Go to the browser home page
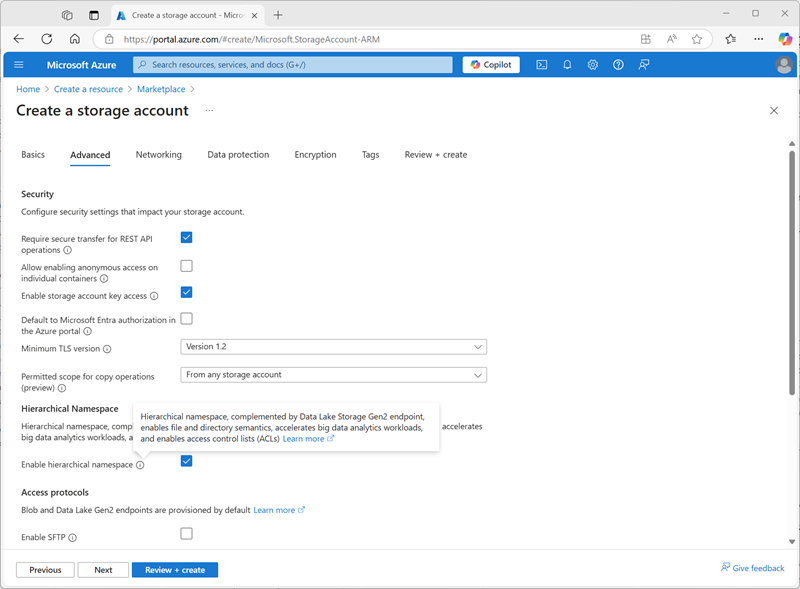This screenshot has width=800, height=589. 75,39
